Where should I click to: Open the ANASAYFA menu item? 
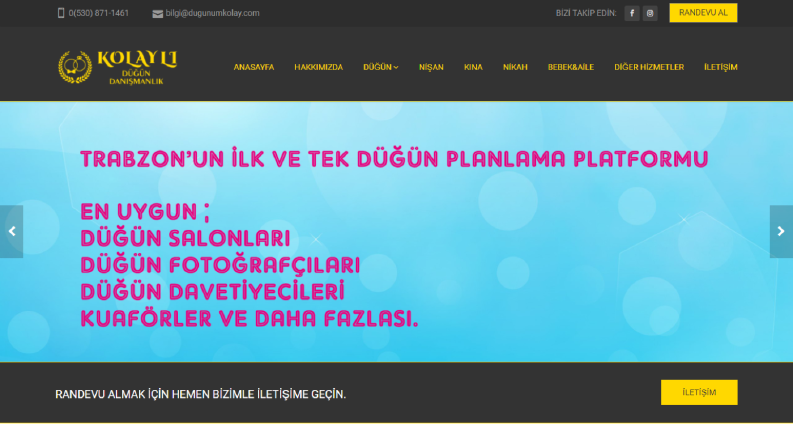[x=254, y=67]
